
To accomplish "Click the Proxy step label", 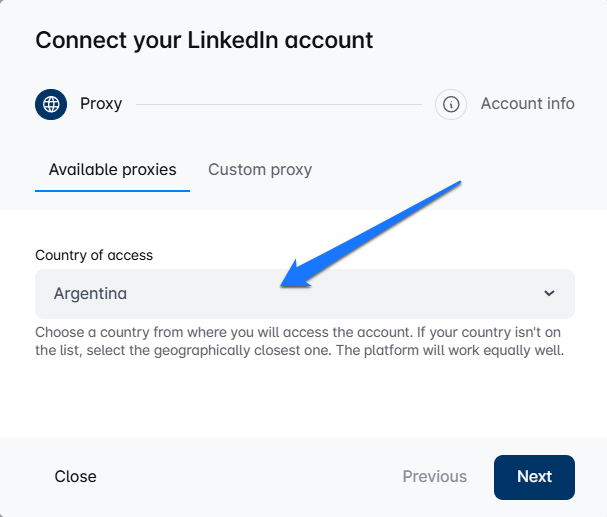I will 101,104.
